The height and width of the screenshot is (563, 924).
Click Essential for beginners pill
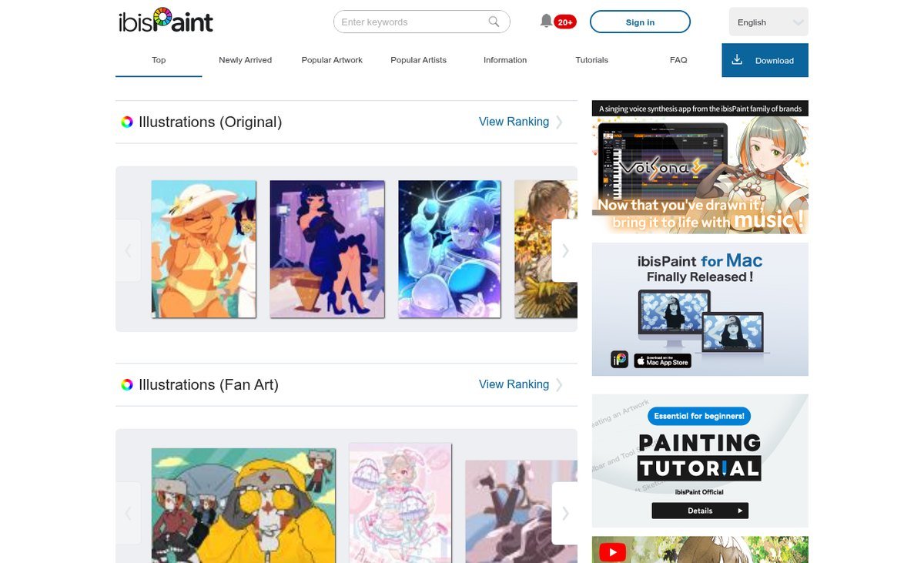tap(699, 416)
